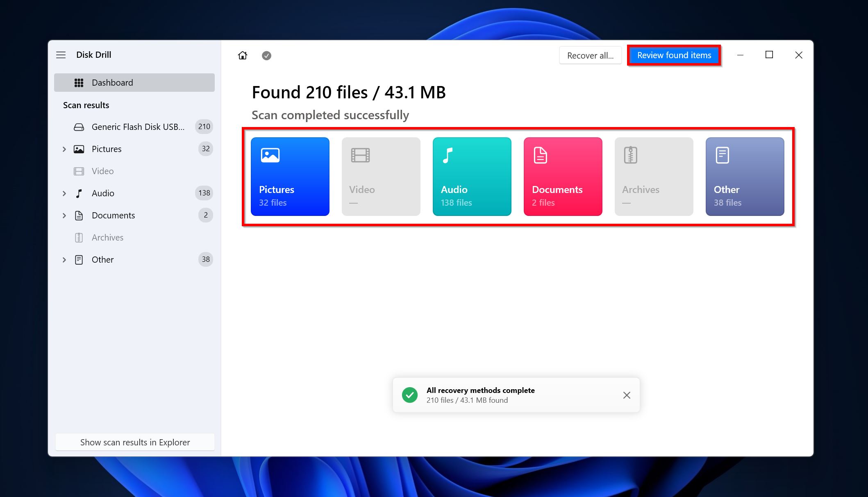
Task: Click the Review found items button
Action: 674,55
